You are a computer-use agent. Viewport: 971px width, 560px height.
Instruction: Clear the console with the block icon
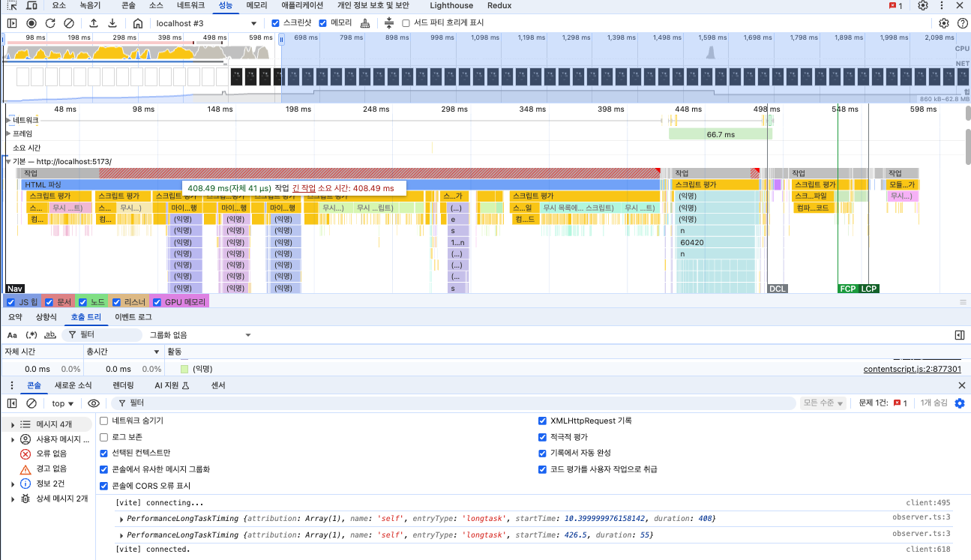[x=31, y=403]
